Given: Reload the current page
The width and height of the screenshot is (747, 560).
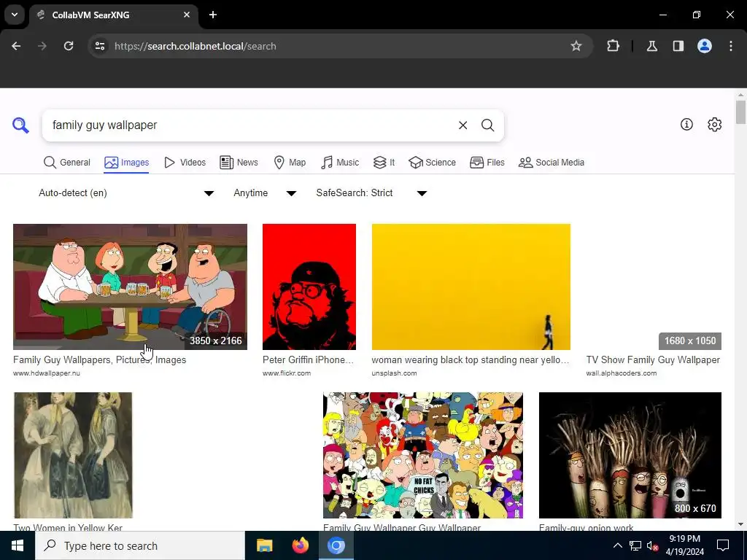Looking at the screenshot, I should (x=69, y=46).
